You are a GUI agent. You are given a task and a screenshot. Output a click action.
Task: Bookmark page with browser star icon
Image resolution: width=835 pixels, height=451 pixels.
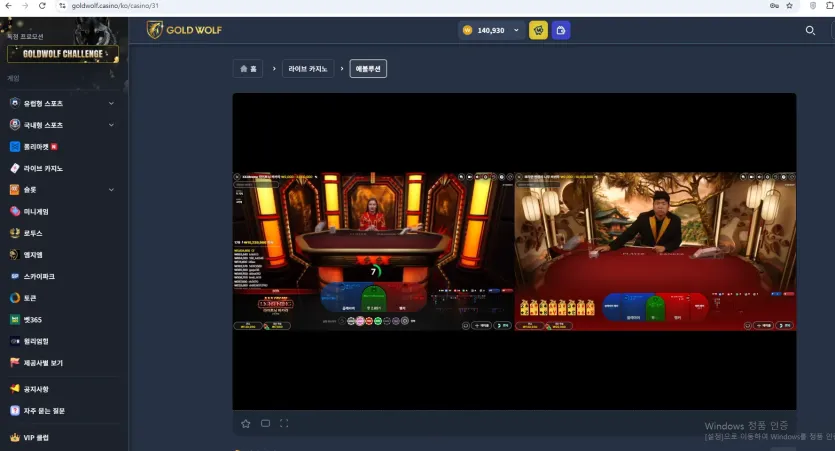coord(789,5)
